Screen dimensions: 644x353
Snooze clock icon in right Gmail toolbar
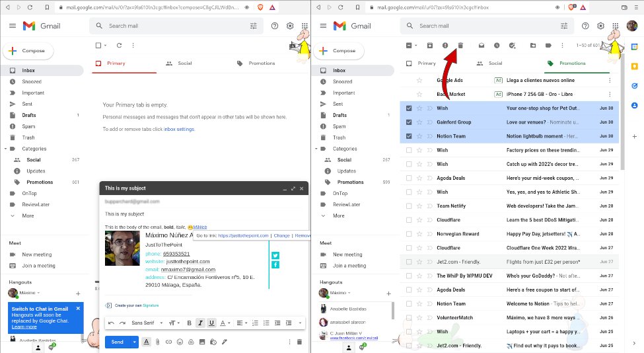[497, 45]
